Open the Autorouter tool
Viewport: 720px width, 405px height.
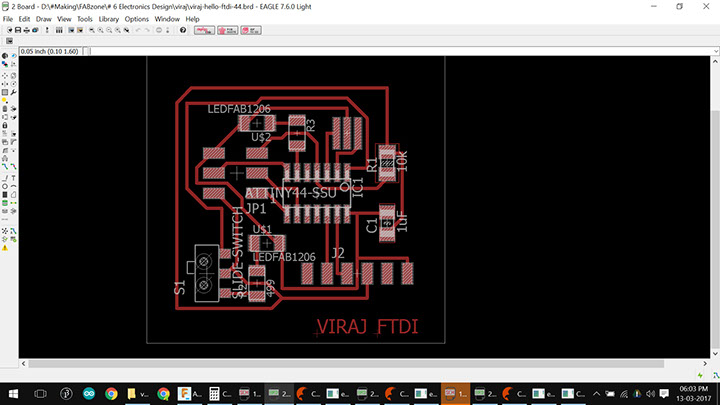point(13,231)
